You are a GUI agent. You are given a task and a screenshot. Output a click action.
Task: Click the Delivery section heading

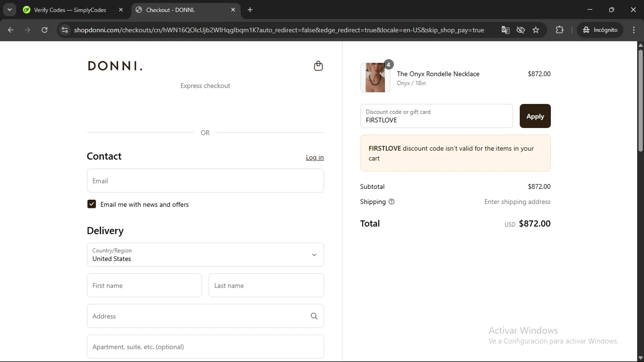tap(105, 231)
